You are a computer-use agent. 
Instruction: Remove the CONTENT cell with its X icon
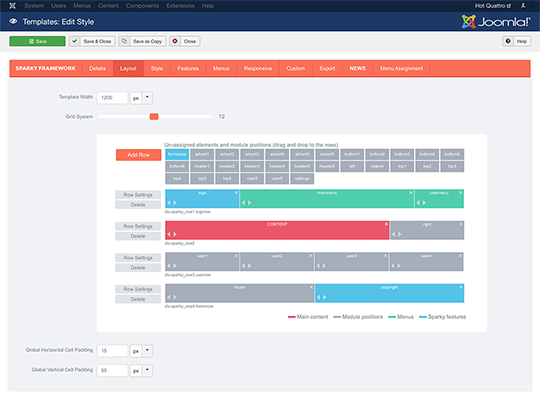386,224
